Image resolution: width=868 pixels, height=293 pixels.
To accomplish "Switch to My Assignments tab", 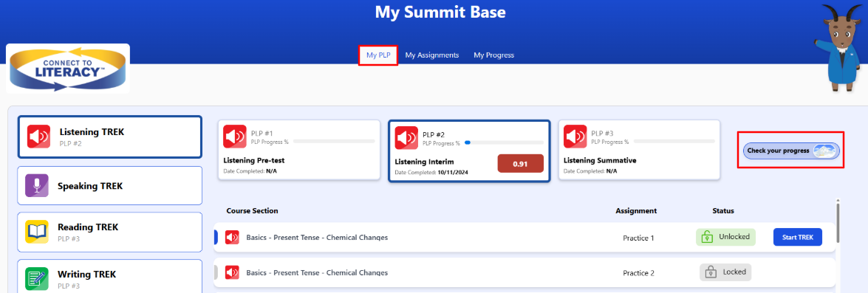I will 432,55.
